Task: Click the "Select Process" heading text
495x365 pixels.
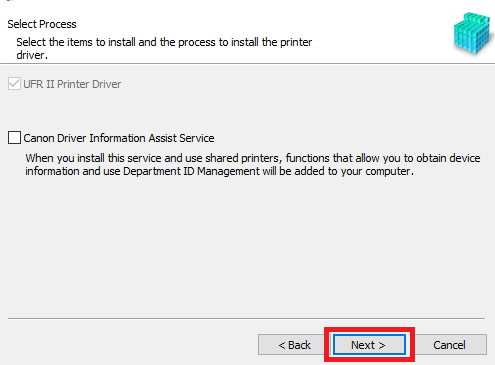Action: click(42, 24)
